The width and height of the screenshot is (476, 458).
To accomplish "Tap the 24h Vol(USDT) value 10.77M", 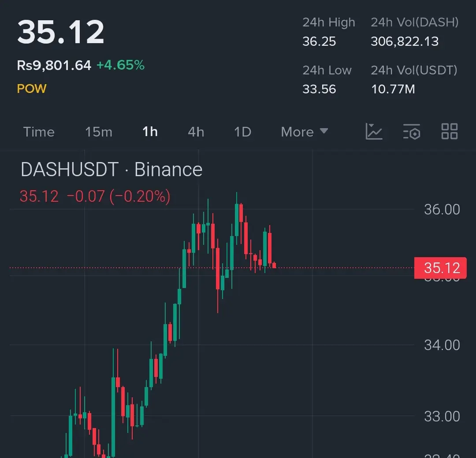I will pos(393,89).
